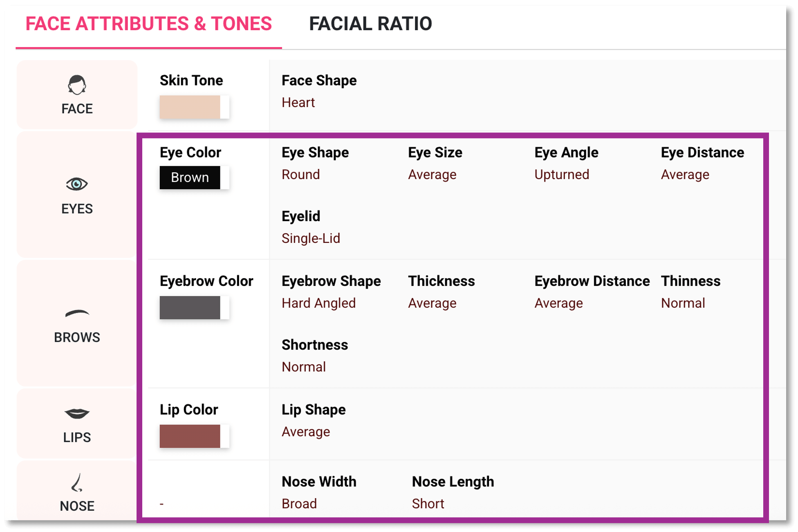
Task: Click the Nose Length Short value
Action: tap(428, 503)
